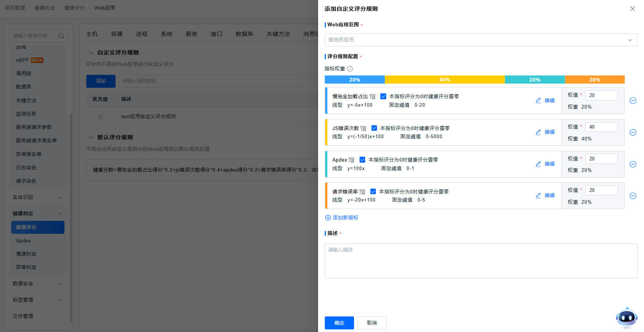
Task: Remove the 慢完全加载占比 metric with minus icon
Action: 633,101
